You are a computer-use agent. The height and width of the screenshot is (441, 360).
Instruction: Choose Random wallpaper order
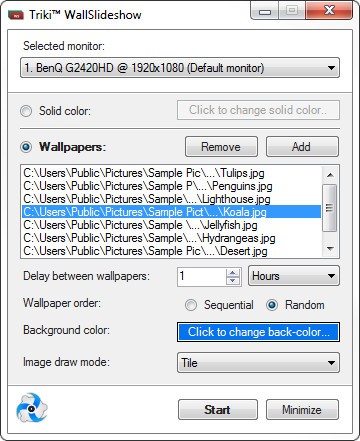tap(272, 305)
